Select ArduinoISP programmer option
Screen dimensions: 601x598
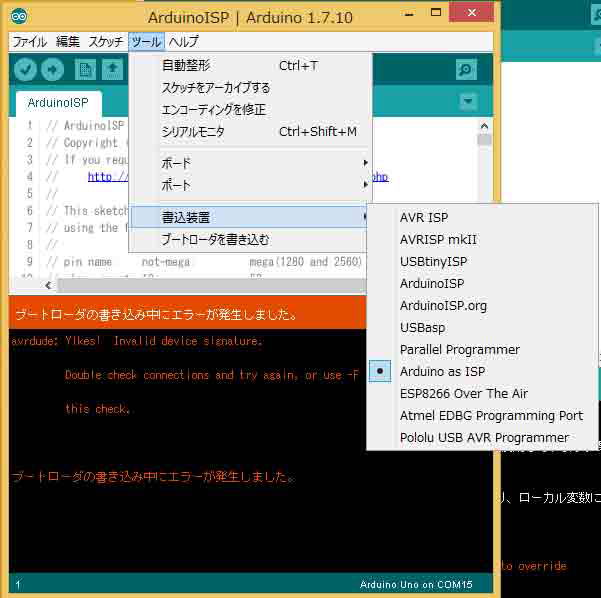[482, 284]
